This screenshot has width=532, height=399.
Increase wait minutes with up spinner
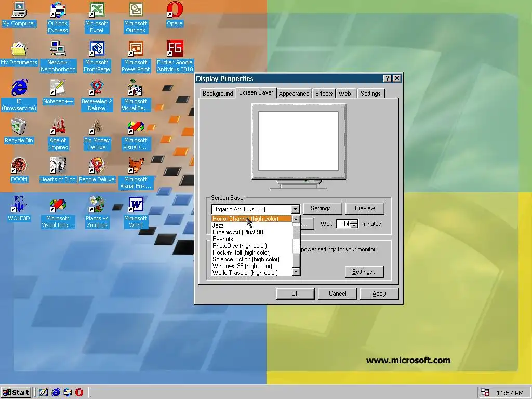(x=354, y=222)
